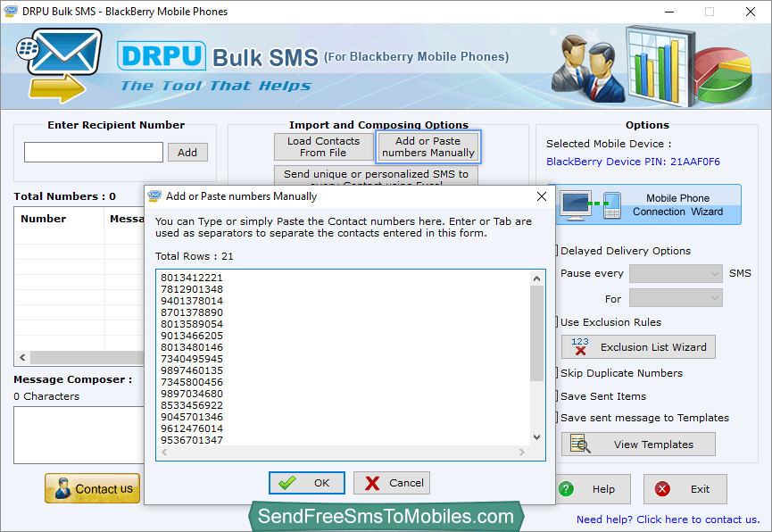
Task: Click the textbox horizontal scroll left arrow
Action: (164, 453)
